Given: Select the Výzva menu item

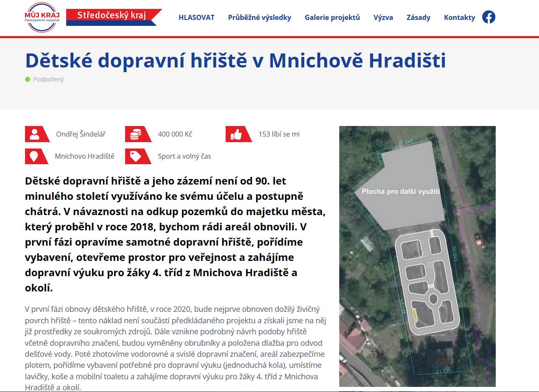Looking at the screenshot, I should coord(383,17).
